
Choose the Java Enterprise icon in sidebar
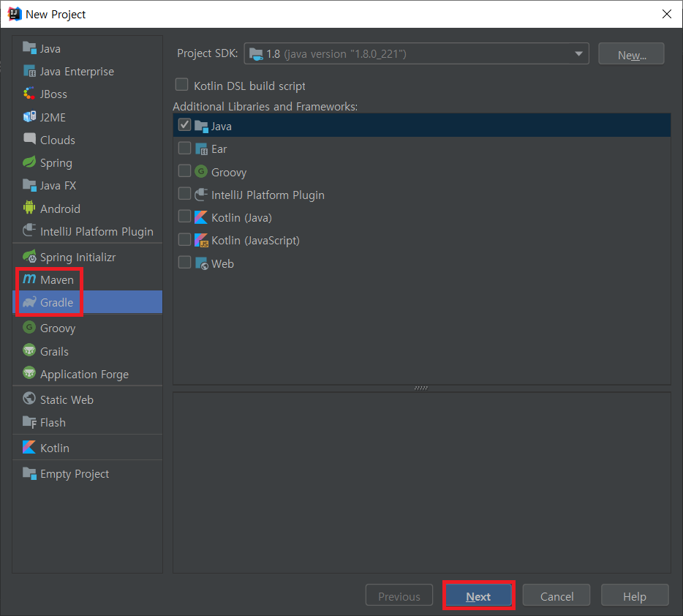pos(29,71)
